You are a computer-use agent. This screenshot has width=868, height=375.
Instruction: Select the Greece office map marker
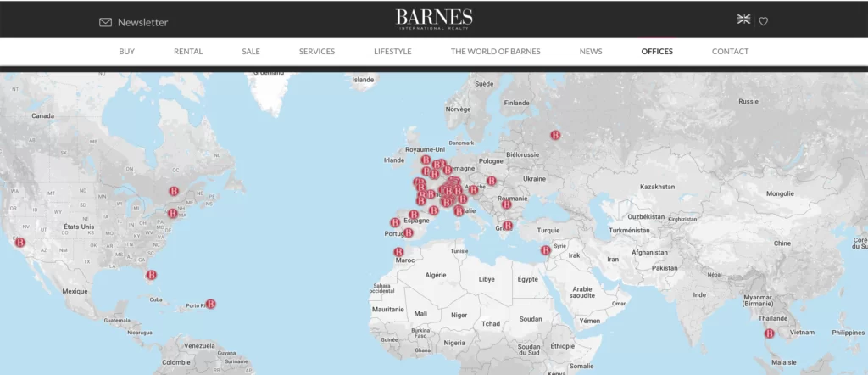point(507,226)
